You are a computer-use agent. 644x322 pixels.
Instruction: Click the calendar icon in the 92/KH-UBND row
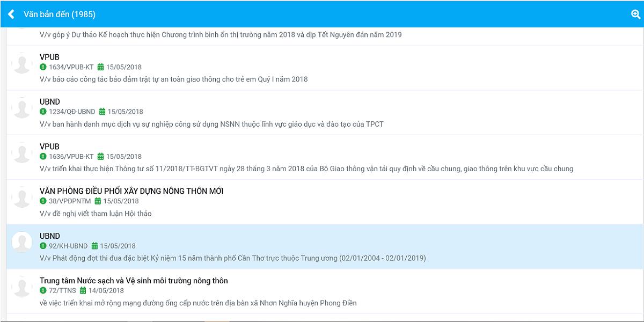click(94, 246)
